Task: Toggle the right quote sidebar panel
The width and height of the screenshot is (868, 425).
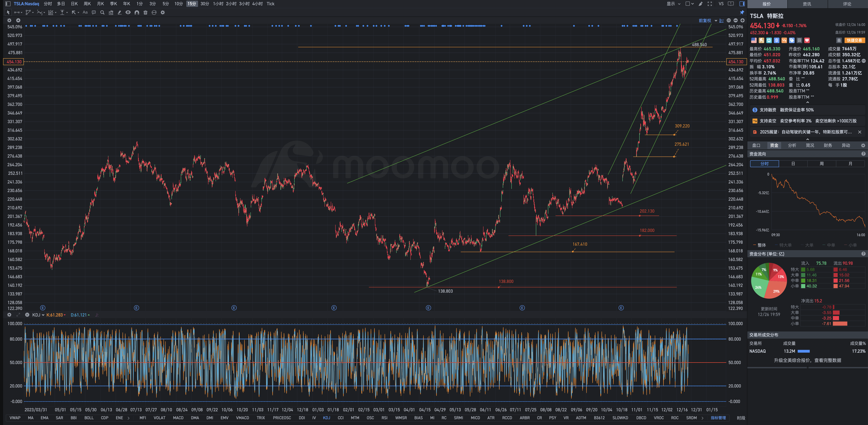Action: click(742, 4)
